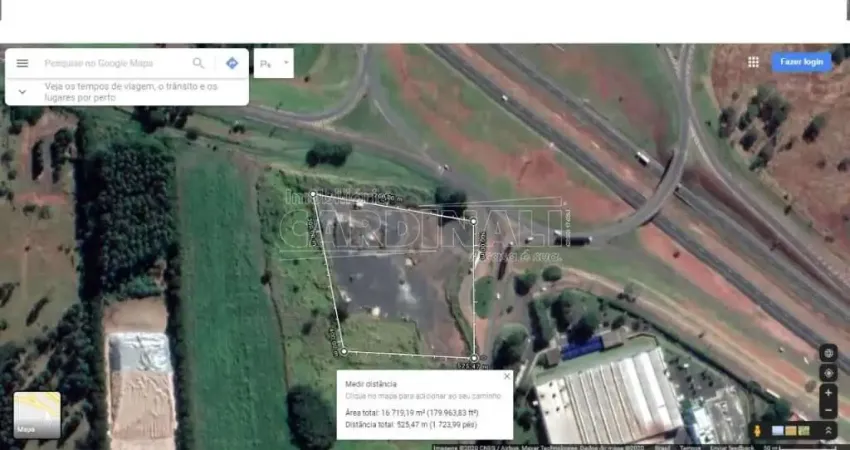Click the 'Fazer login' button

pos(801,62)
